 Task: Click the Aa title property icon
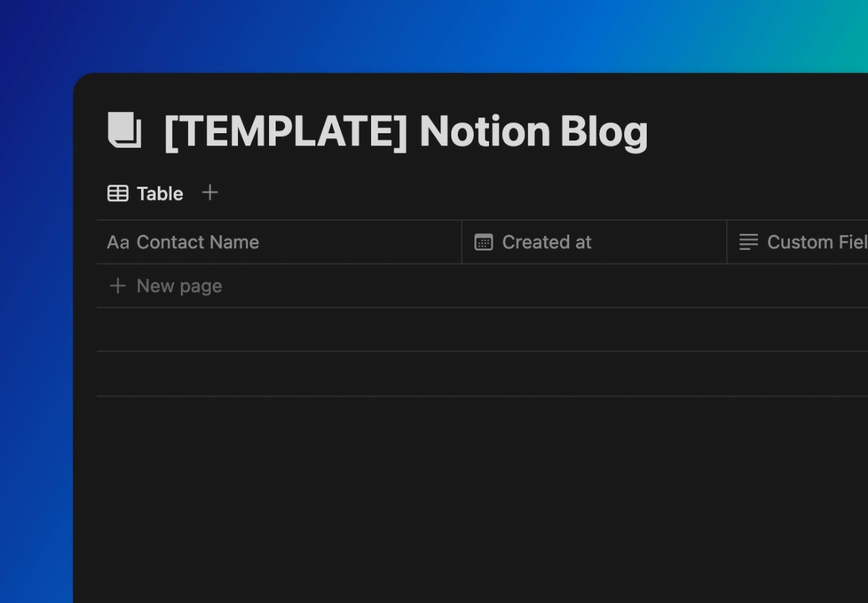point(118,243)
